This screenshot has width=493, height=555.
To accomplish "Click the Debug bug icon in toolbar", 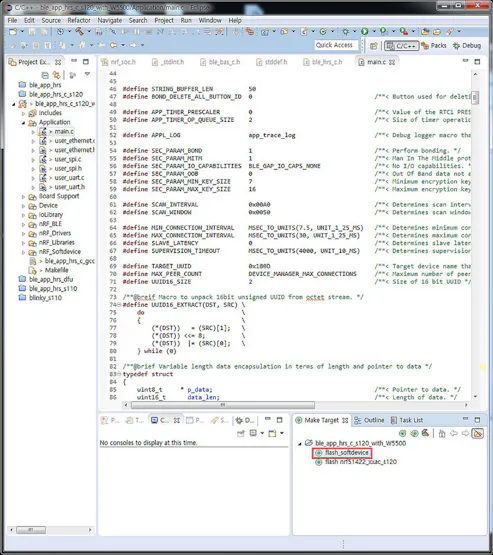I will [x=345, y=32].
